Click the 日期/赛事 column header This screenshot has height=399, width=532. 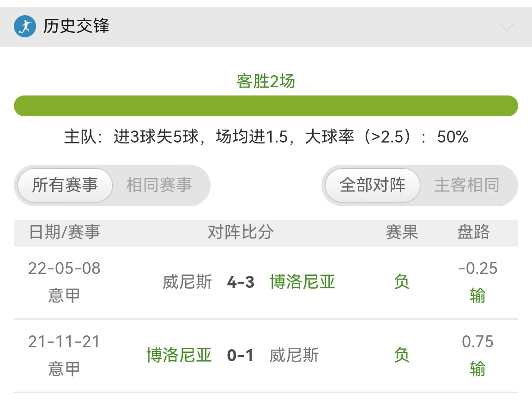click(65, 232)
